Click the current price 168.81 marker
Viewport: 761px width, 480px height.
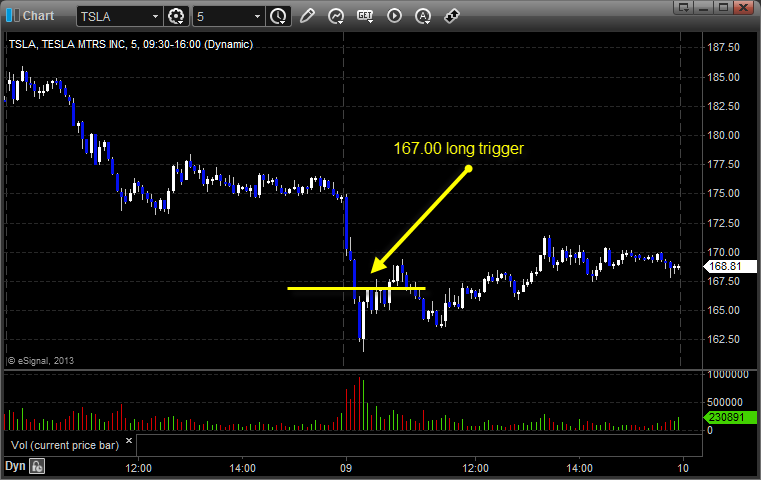point(730,266)
